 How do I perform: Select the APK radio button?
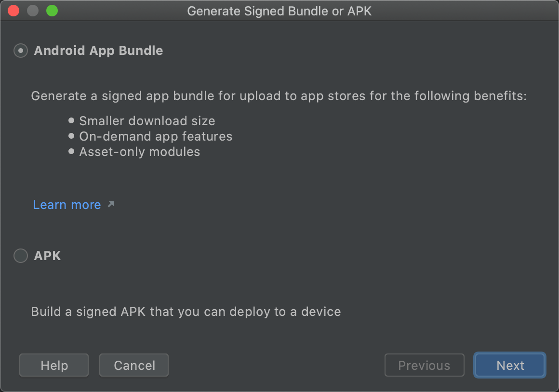(x=20, y=256)
